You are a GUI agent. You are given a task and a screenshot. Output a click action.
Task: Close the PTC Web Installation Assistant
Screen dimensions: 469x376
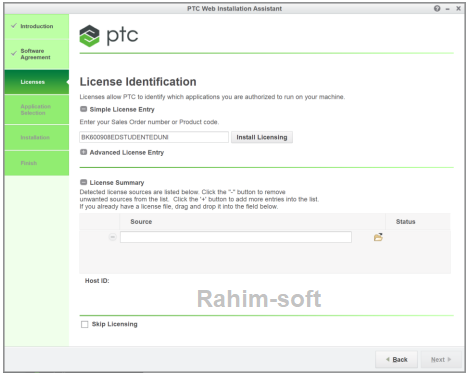(x=458, y=8)
